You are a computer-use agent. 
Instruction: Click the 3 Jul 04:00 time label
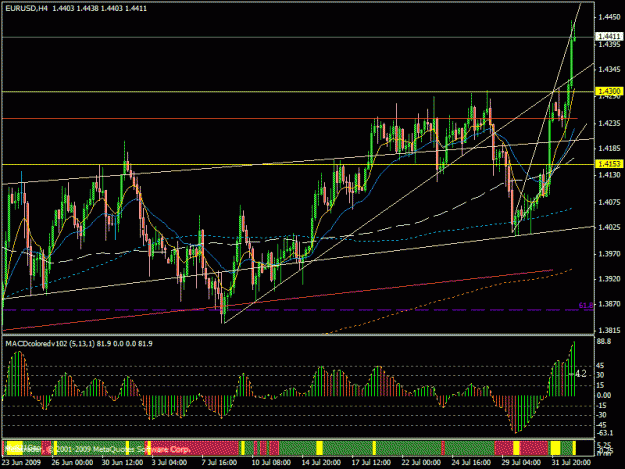169,462
